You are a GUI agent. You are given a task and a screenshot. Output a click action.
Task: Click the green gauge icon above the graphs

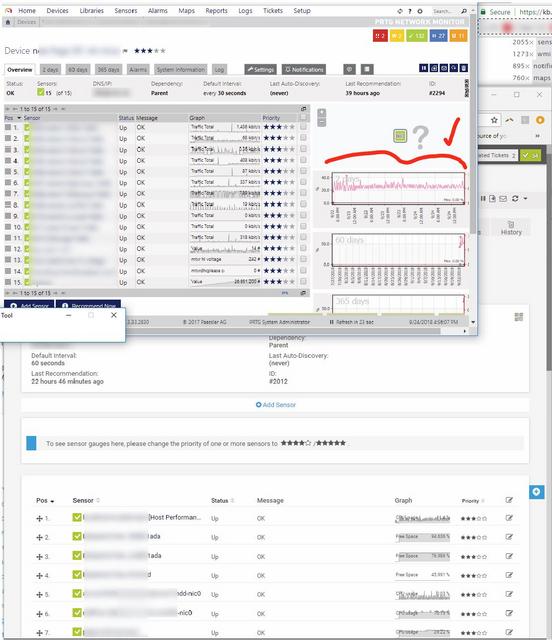pos(400,136)
